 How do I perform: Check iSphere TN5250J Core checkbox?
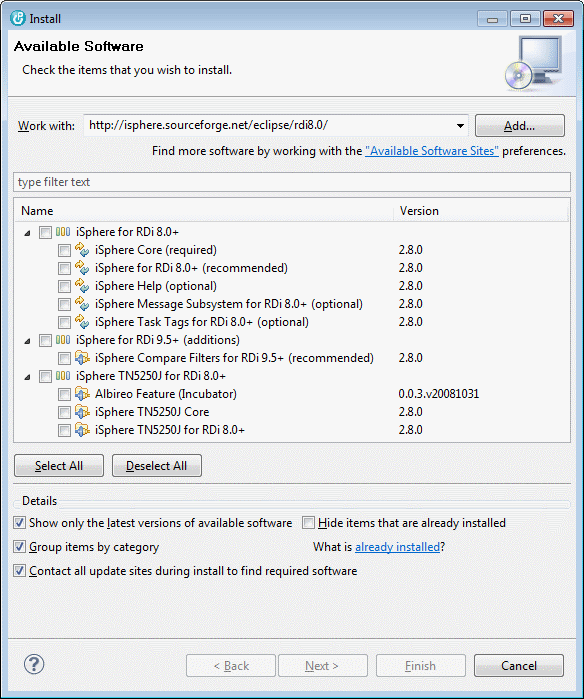click(64, 412)
